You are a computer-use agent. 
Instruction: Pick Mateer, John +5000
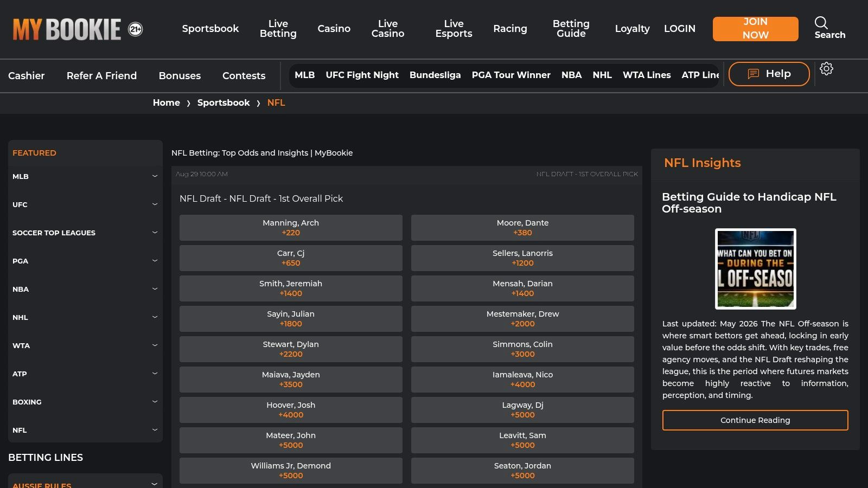point(291,440)
